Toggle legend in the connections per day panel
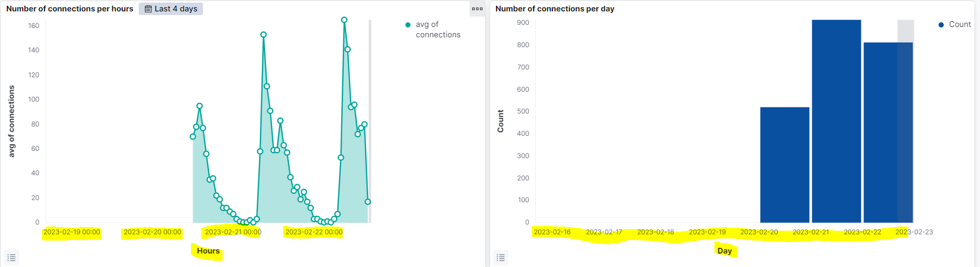The image size is (980, 267). [500, 258]
